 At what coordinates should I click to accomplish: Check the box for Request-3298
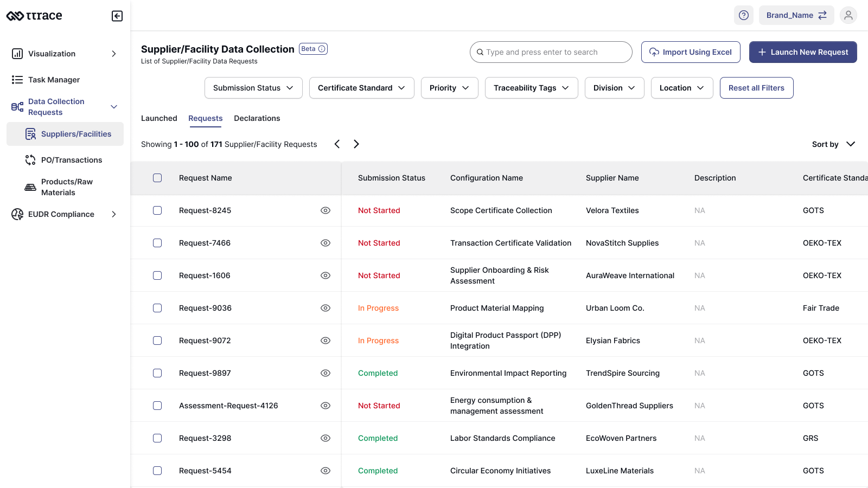click(x=157, y=438)
